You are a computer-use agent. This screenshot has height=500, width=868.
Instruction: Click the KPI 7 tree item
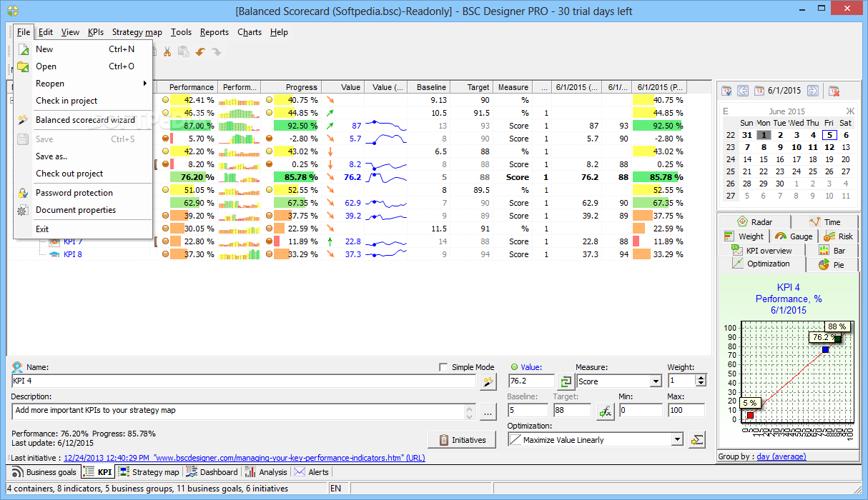tap(72, 241)
